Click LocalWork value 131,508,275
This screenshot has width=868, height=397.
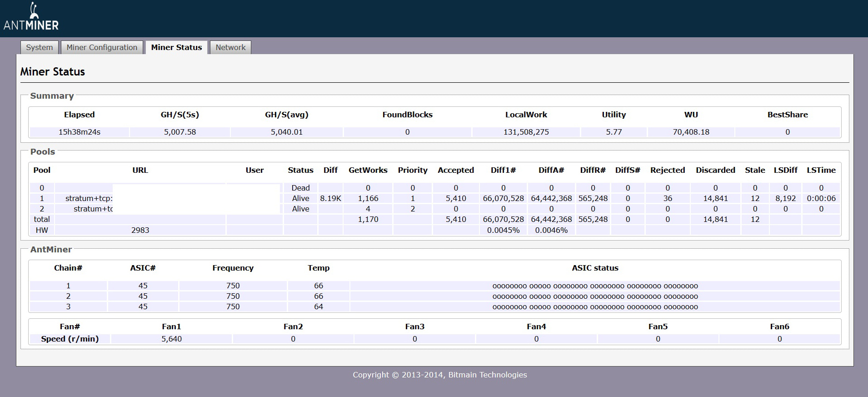526,132
